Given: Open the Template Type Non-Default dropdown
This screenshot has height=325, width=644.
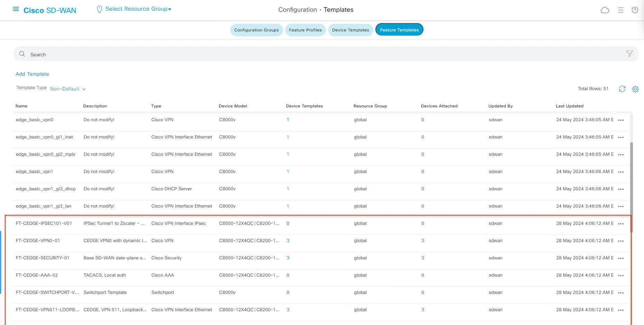Looking at the screenshot, I should click(x=68, y=89).
